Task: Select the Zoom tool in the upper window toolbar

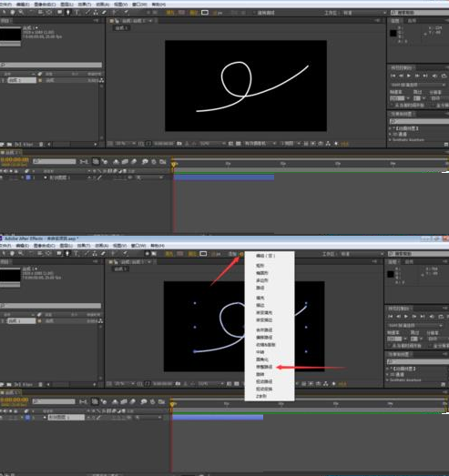Action: tap(21, 12)
